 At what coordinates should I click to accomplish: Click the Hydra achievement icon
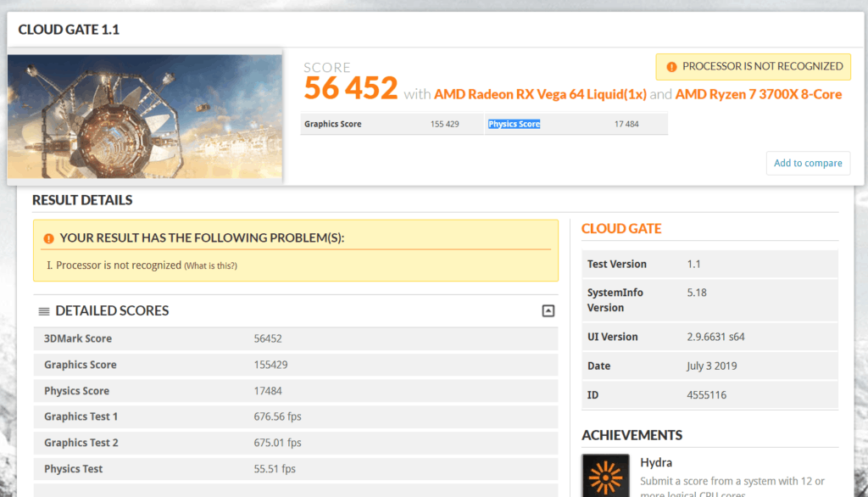click(605, 476)
